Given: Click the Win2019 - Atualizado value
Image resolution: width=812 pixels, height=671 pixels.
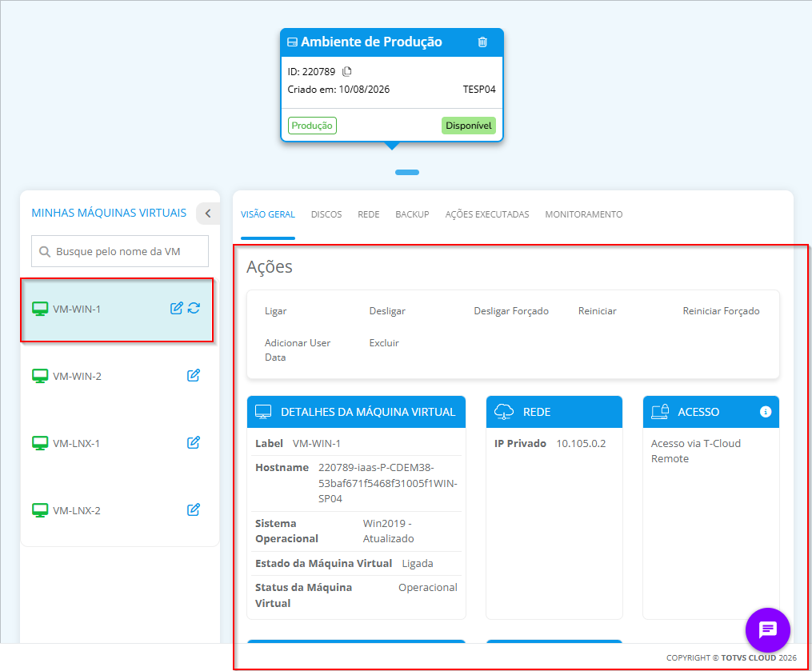Looking at the screenshot, I should [388, 531].
